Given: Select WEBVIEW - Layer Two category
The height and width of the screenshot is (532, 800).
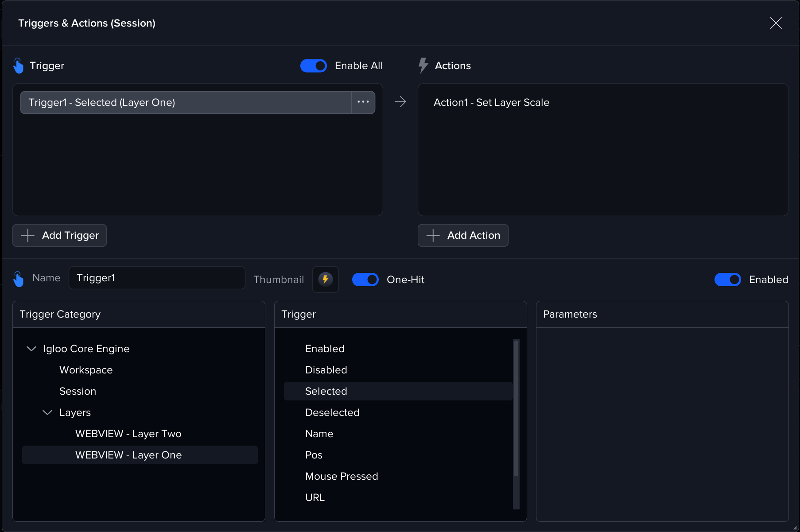Looking at the screenshot, I should [x=128, y=434].
